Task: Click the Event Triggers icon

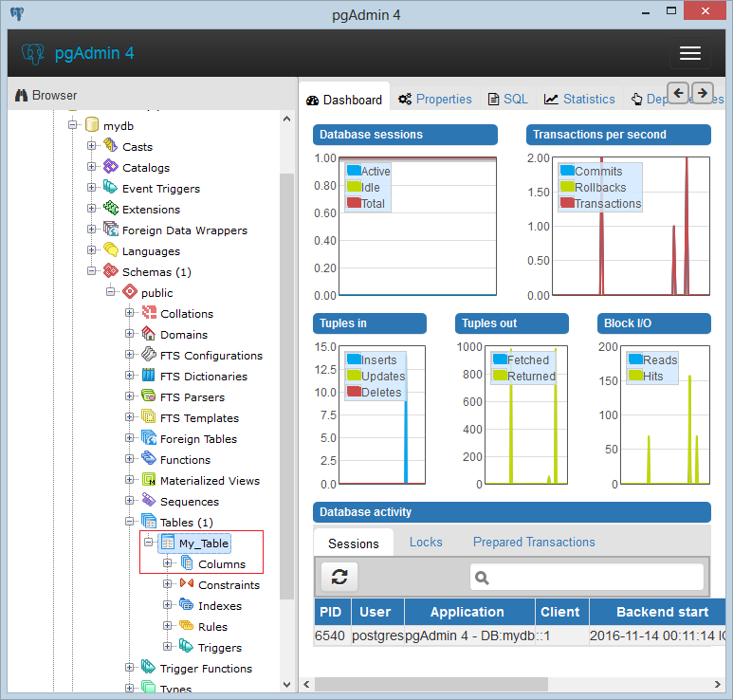Action: pyautogui.click(x=110, y=188)
